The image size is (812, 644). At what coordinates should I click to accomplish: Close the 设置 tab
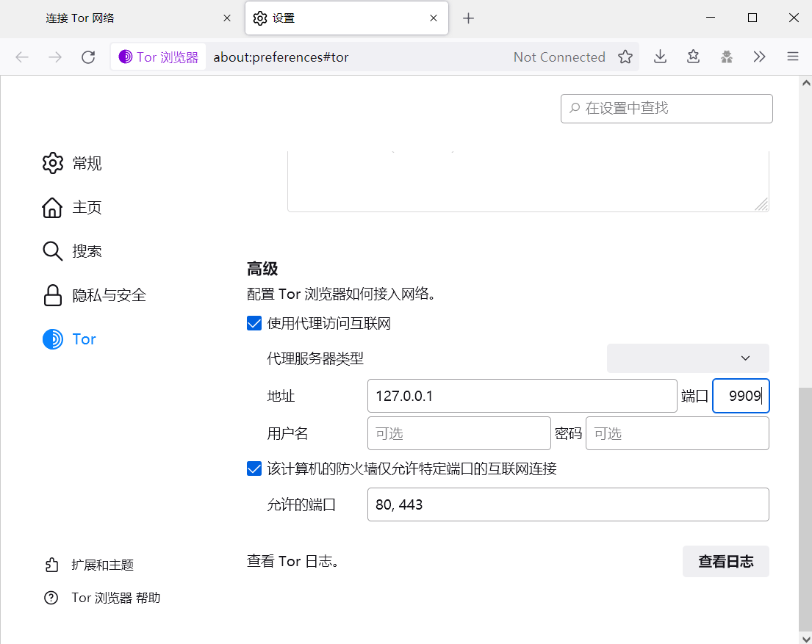[434, 18]
